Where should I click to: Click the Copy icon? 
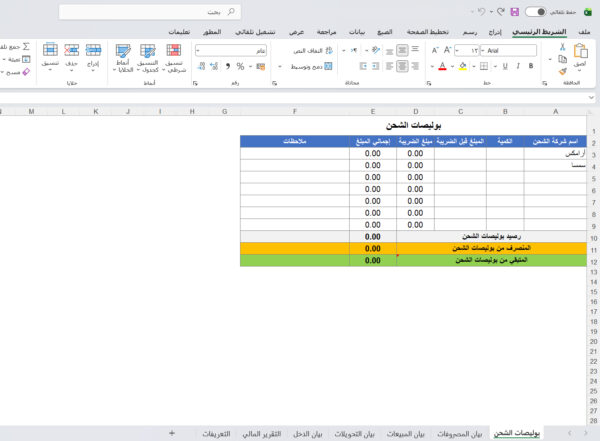[562, 59]
